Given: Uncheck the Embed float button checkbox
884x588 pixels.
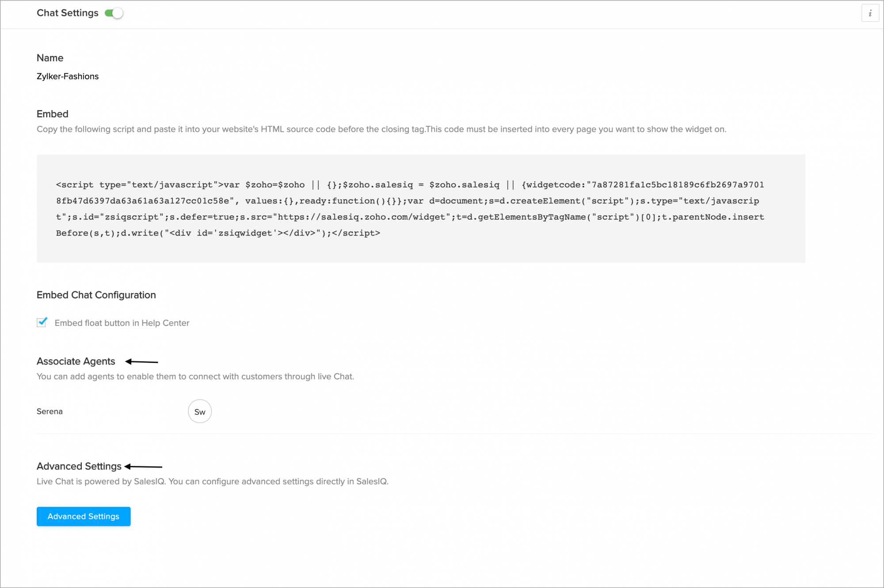Looking at the screenshot, I should pos(42,322).
